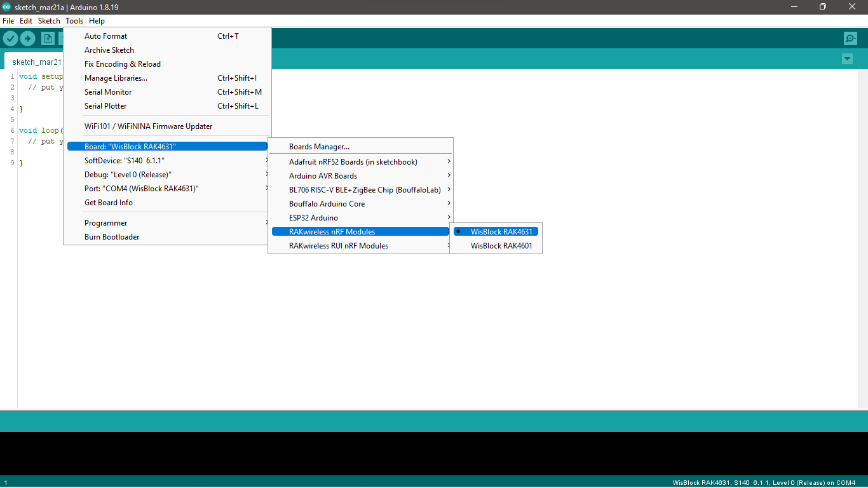Viewport: 868px width, 488px height.
Task: Open the tab options dropdown arrow
Action: (x=847, y=59)
